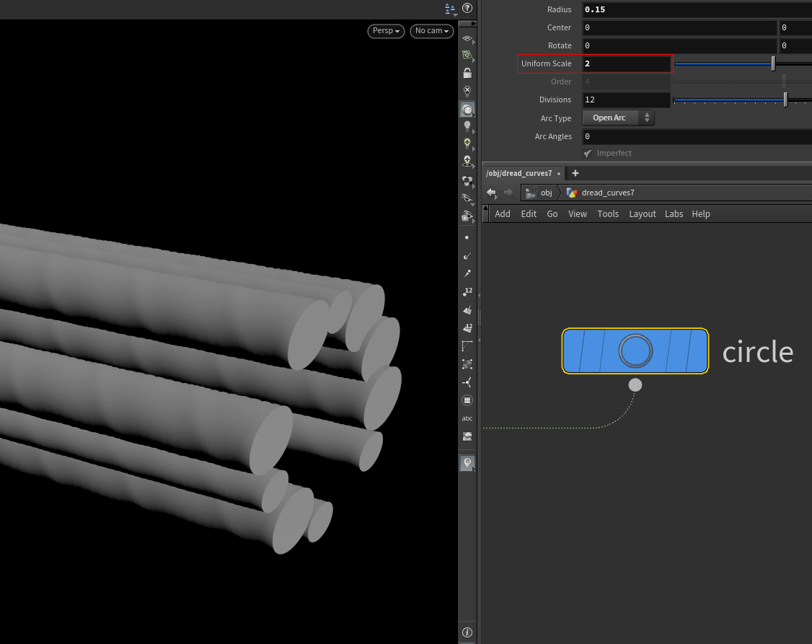Click the torn picture icon
The height and width of the screenshot is (644, 812).
click(467, 436)
